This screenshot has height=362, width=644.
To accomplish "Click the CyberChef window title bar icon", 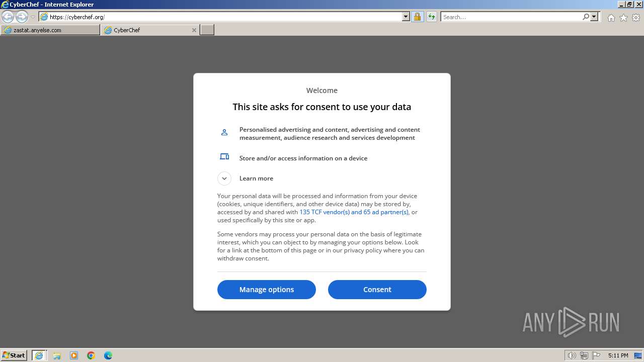I will point(5,5).
